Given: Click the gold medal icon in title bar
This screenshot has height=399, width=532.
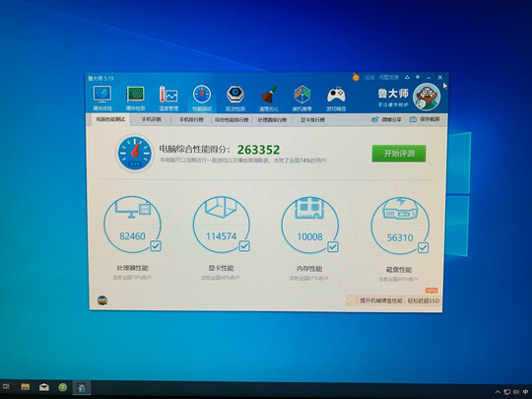Looking at the screenshot, I should 356,78.
